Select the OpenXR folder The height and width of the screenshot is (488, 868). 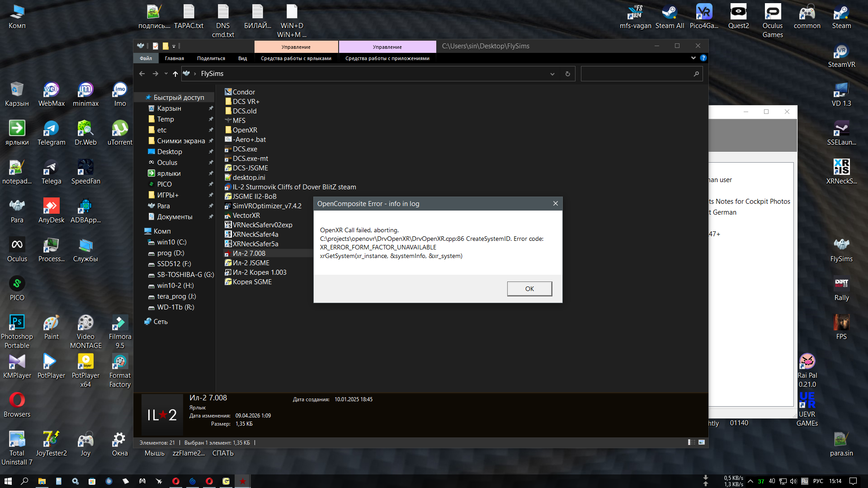[241, 130]
